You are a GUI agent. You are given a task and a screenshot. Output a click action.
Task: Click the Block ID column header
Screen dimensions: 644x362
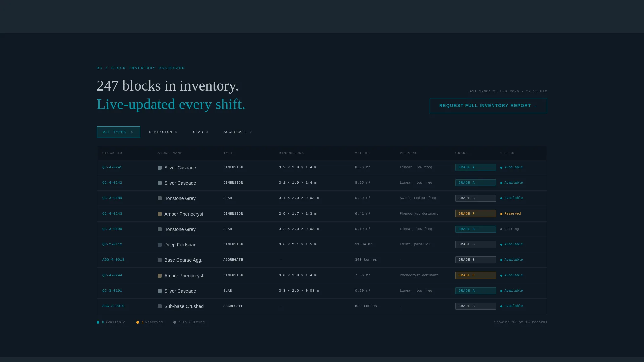[112, 153]
